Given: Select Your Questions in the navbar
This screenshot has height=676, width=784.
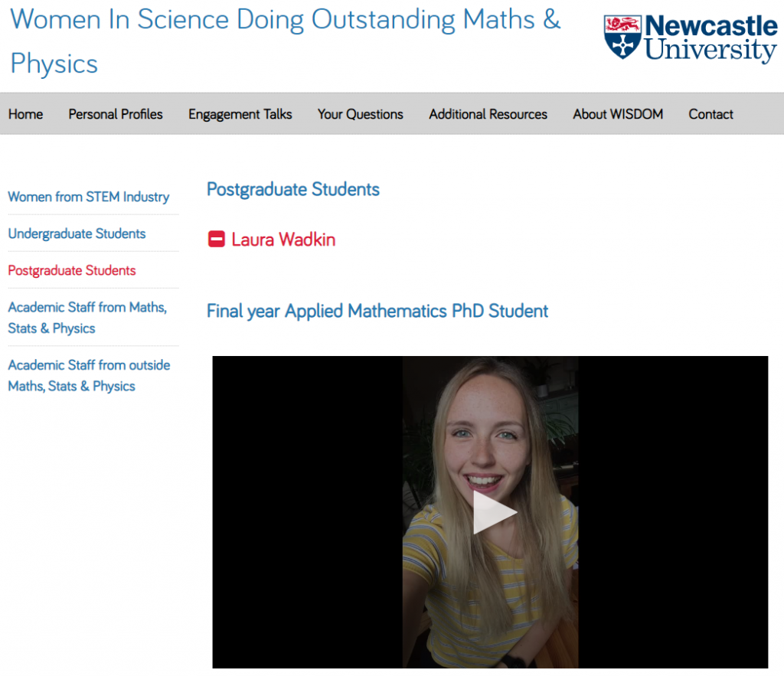Looking at the screenshot, I should (x=360, y=114).
